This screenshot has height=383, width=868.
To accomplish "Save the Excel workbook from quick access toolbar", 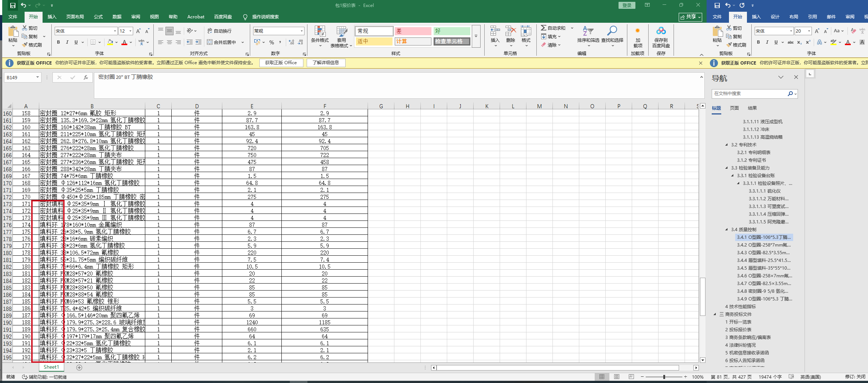I will (x=12, y=6).
